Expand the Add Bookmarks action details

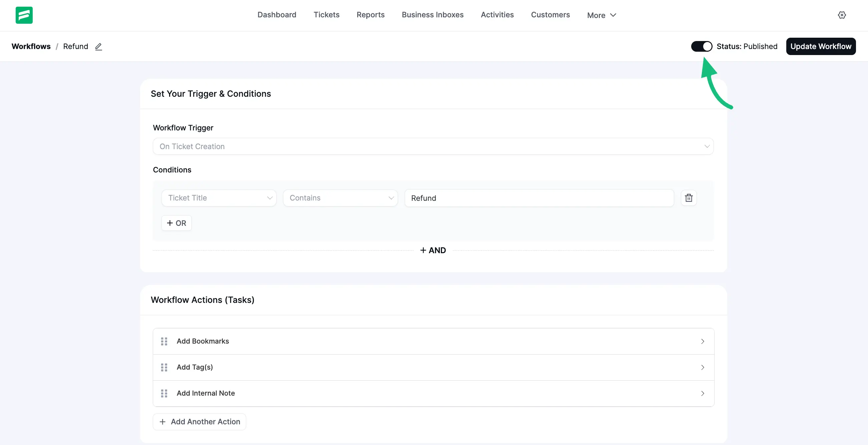point(703,341)
